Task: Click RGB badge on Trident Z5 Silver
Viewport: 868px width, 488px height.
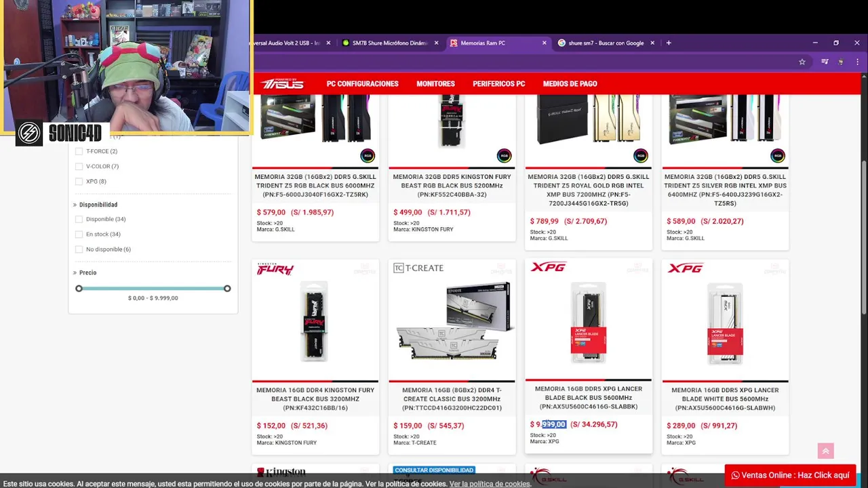Action: 777,156
